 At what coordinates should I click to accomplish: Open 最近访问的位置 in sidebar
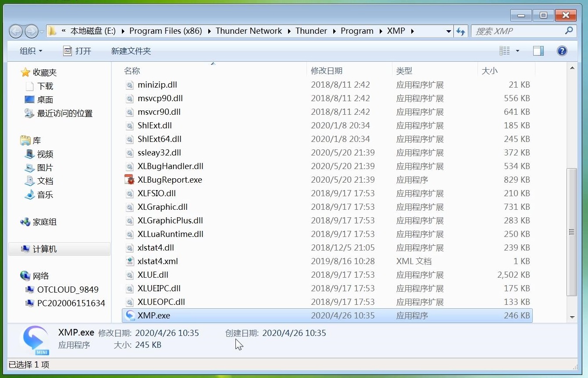[x=58, y=113]
